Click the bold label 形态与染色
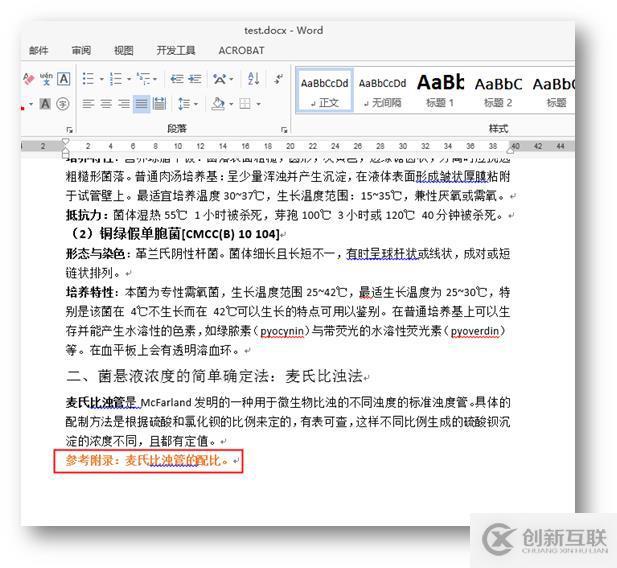Screen dimensions: 617x568 click(96, 253)
